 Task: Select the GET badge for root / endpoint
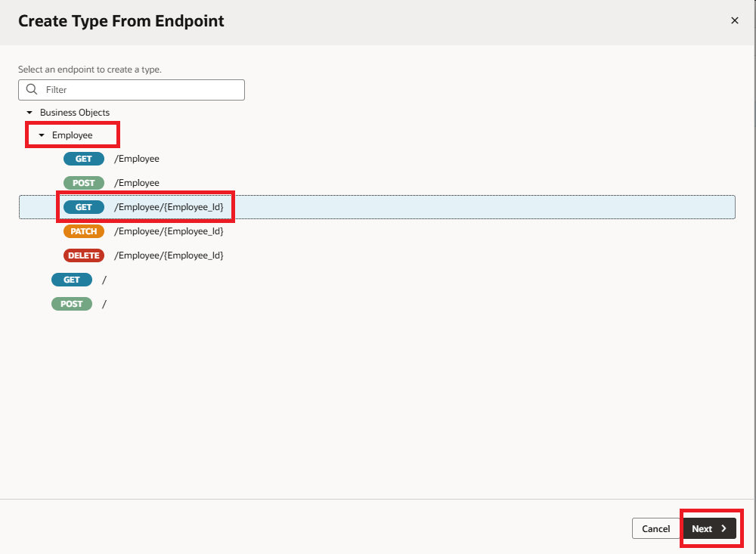pos(71,280)
